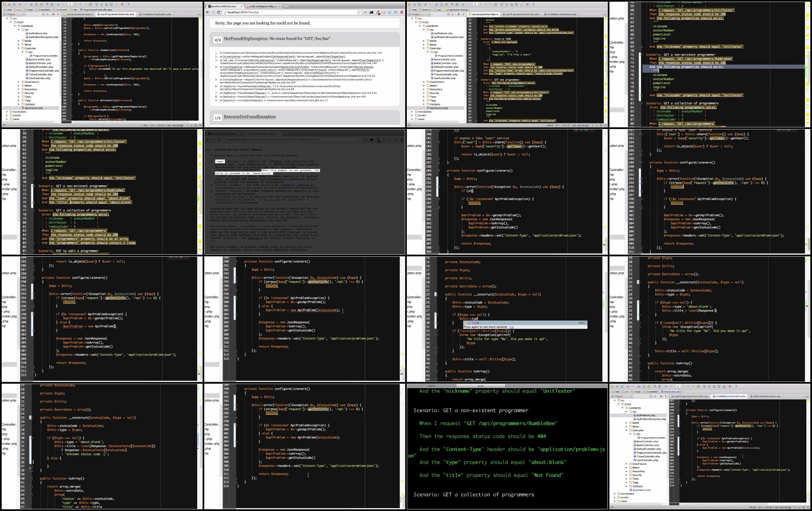
Task: Click the Find magnifier icon in ApiProblemException window toolbar
Action: pos(655,386)
